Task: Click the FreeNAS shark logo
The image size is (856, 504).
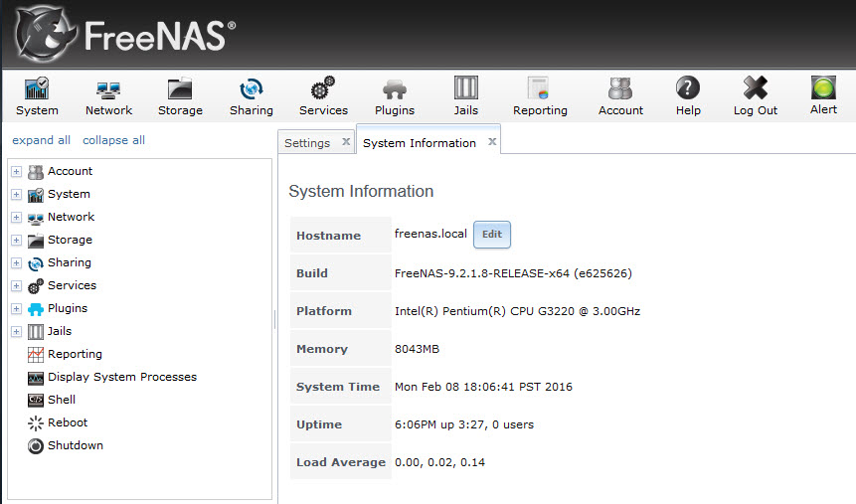Action: (45, 34)
